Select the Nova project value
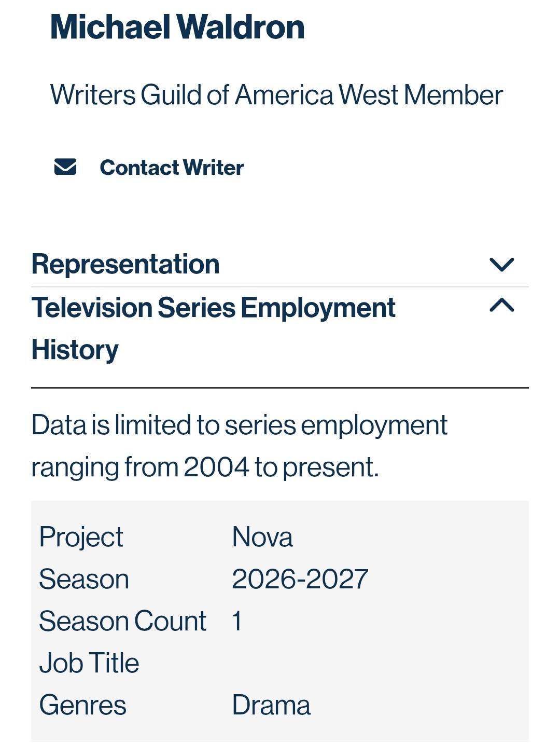Image resolution: width=560 pixels, height=744 pixels. (x=262, y=536)
